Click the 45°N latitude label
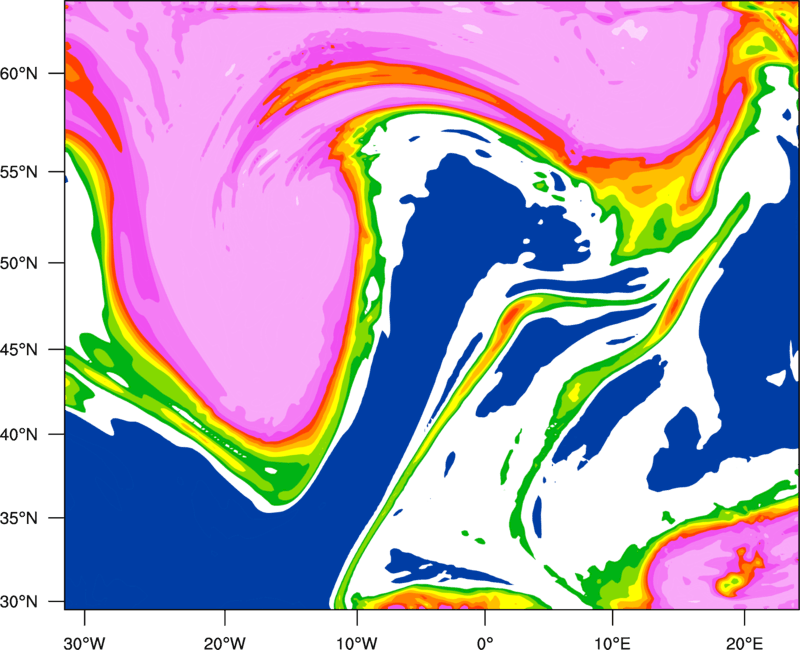Screen dimensions: 800x650 [x=19, y=349]
